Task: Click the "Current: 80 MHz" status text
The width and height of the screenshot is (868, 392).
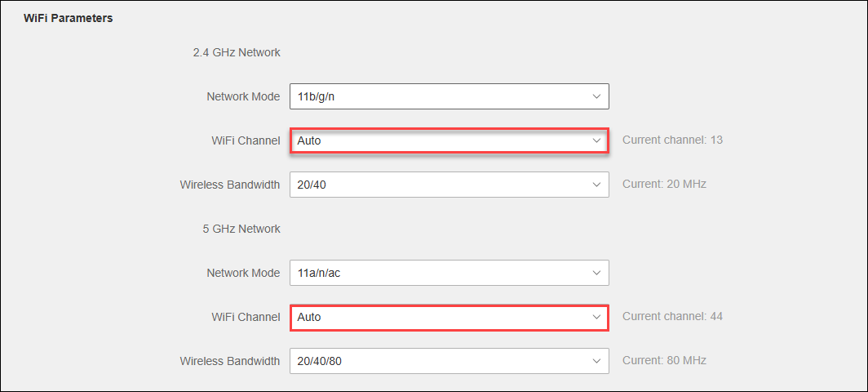Action: click(x=664, y=361)
